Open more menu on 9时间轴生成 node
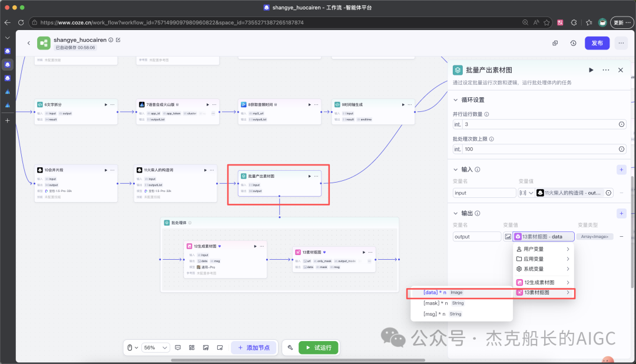Screen dimensions: 636x364 point(410,105)
